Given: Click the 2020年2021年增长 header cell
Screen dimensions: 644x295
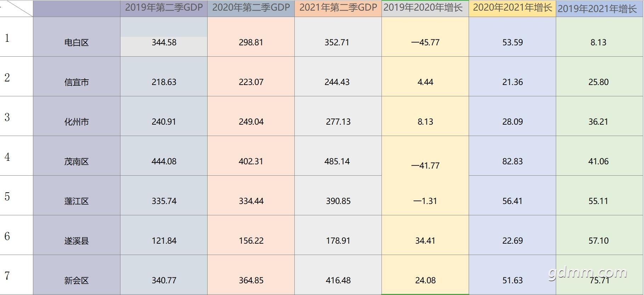Looking at the screenshot, I should click(512, 8).
